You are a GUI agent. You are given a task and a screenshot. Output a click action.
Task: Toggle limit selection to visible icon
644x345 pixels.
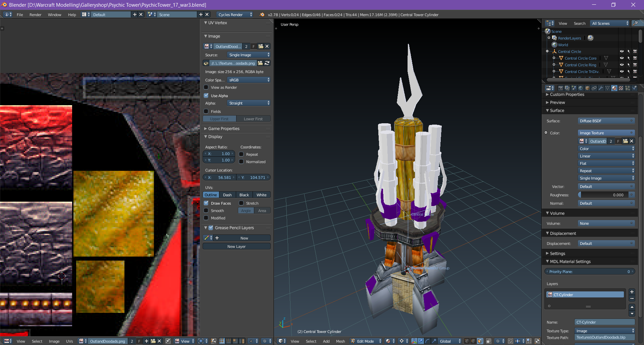(x=489, y=341)
